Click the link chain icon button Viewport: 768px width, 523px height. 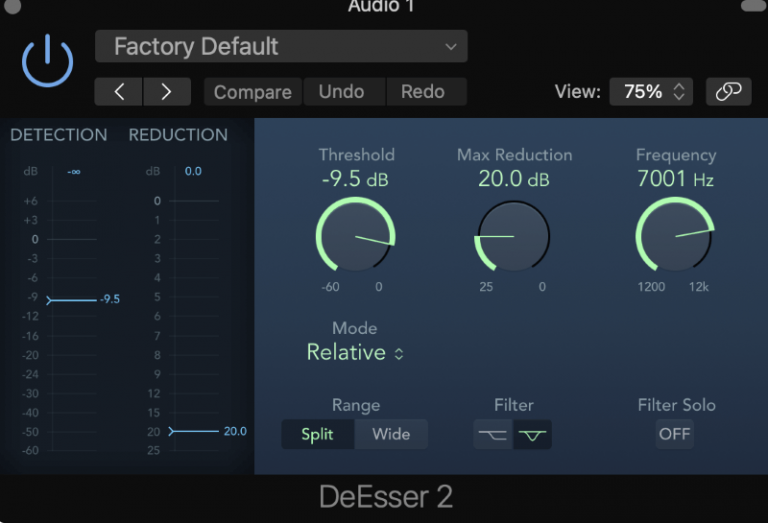(728, 92)
